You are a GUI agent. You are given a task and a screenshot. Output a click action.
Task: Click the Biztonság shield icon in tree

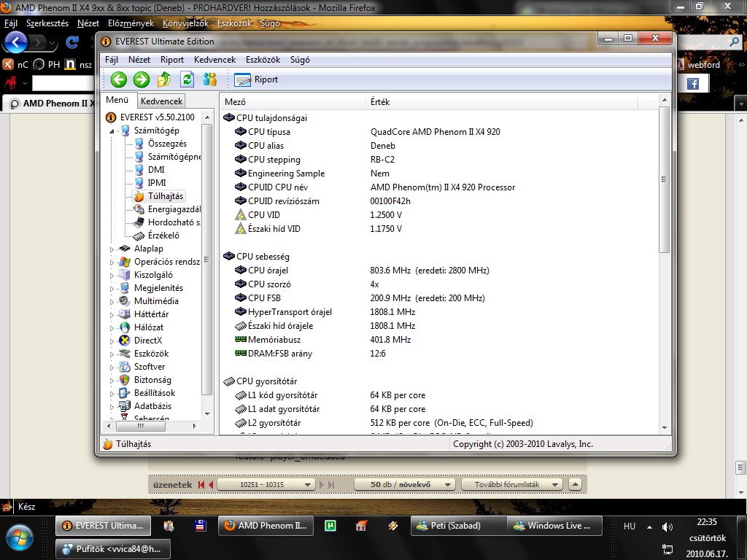click(x=124, y=379)
